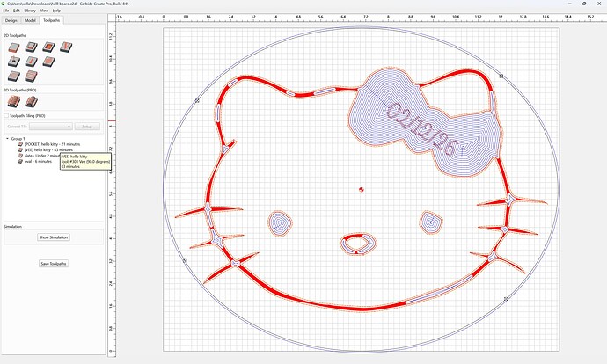Collapse the Group 1 tree node
The width and height of the screenshot is (607, 364).
click(7, 139)
